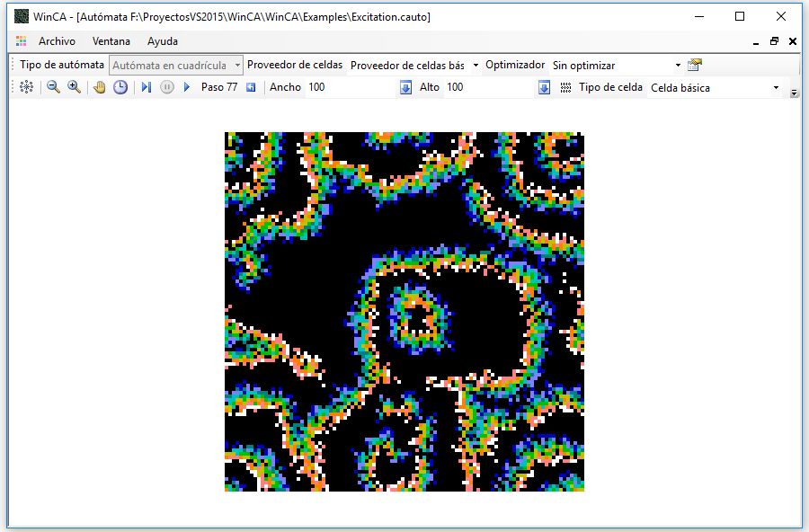
Task: Close the inner Excitation.cauto document
Action: [793, 41]
